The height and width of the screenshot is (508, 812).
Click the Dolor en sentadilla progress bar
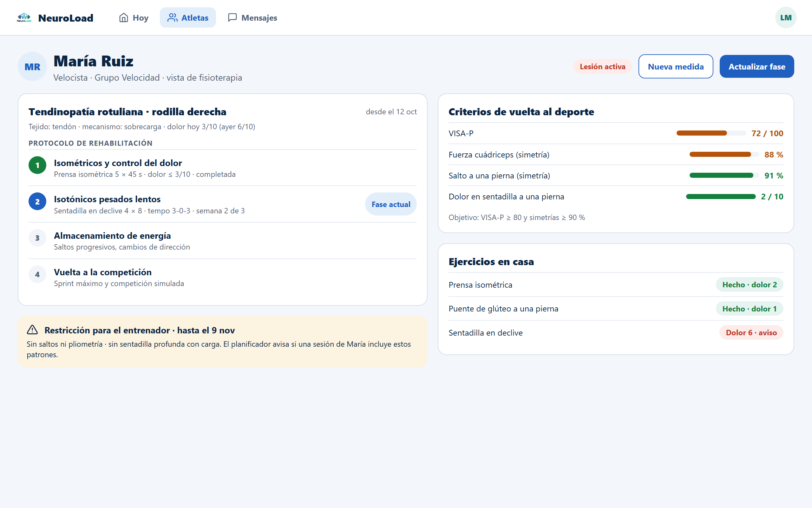coord(721,197)
